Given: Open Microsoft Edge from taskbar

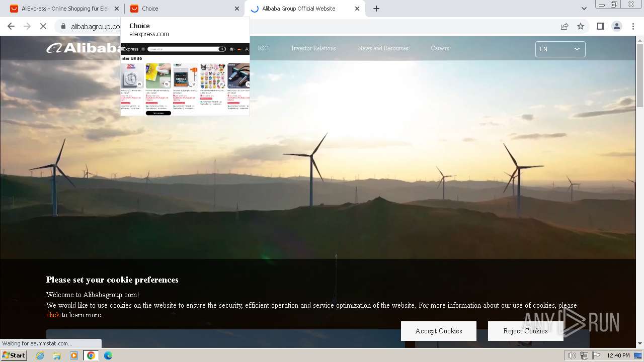Looking at the screenshot, I should click(x=108, y=355).
